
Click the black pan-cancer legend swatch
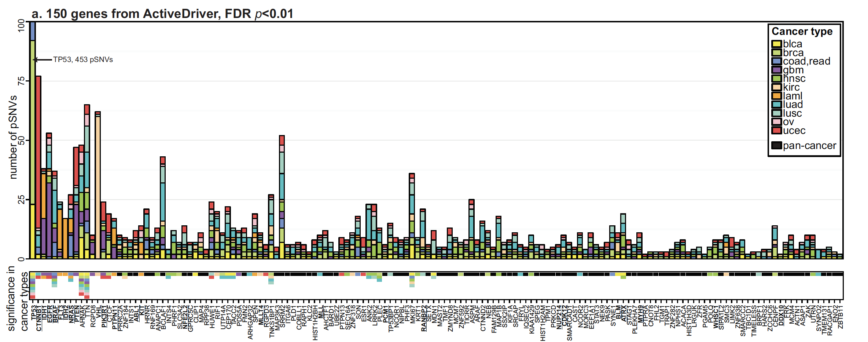tap(777, 146)
